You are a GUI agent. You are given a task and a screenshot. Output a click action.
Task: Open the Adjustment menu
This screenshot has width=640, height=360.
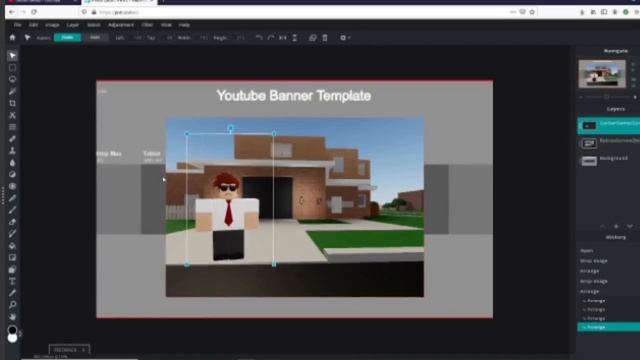click(x=121, y=25)
